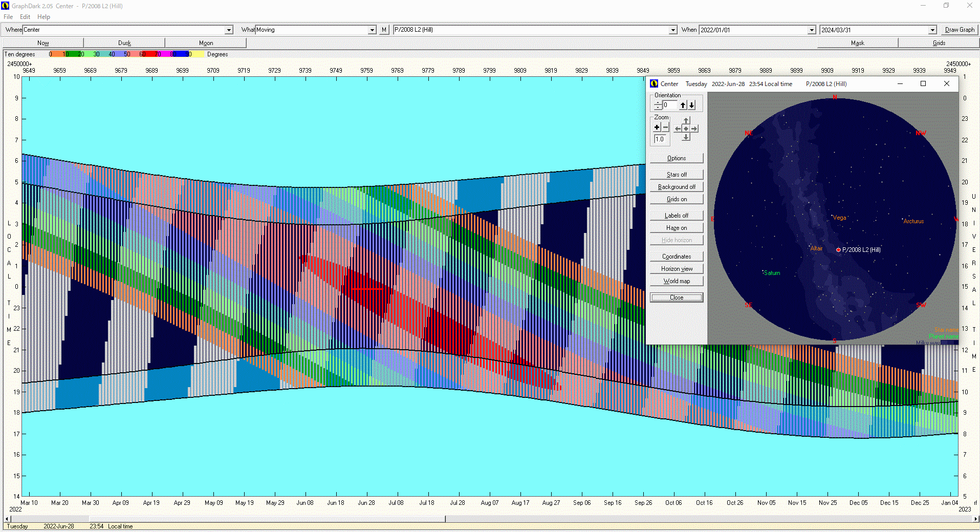
Task: Click the blue 80-degree legend swatch
Action: point(181,54)
